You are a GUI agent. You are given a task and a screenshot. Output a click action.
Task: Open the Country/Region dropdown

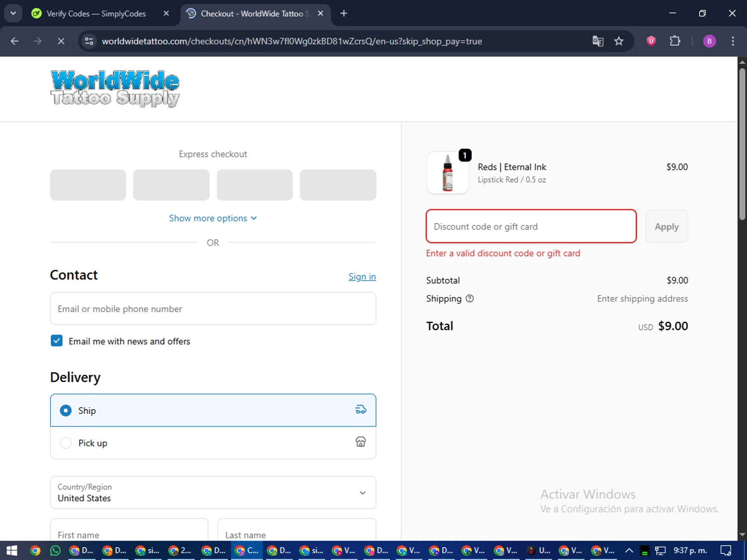[x=213, y=493]
